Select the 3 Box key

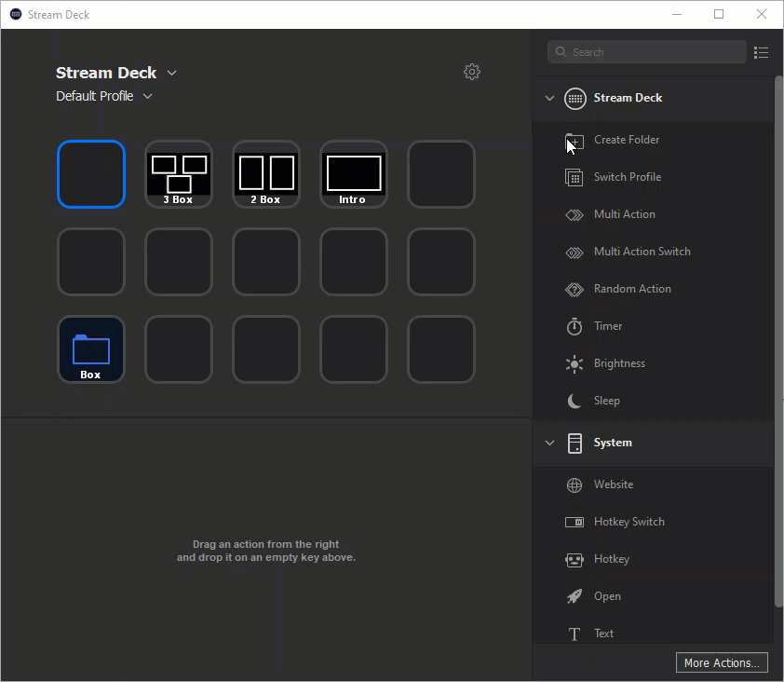click(x=179, y=174)
